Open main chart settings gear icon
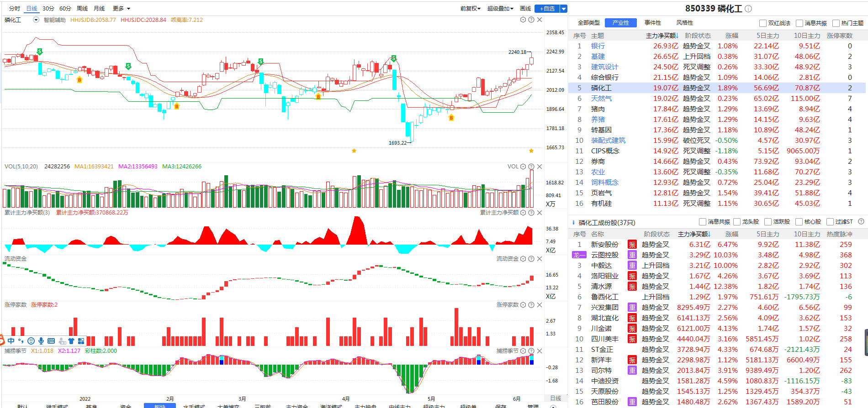This screenshot has width=868, height=408. 523,20
